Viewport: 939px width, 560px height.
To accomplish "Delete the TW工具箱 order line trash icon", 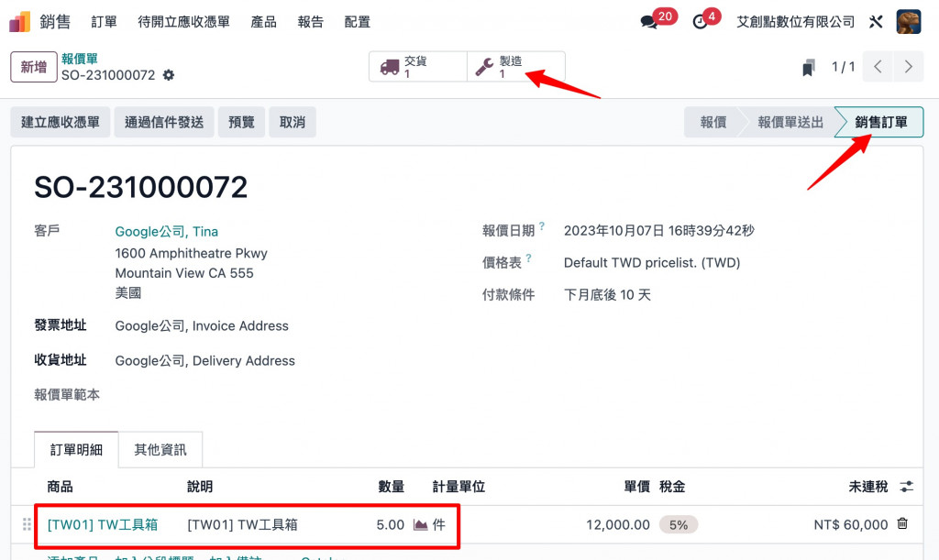I will tap(902, 523).
